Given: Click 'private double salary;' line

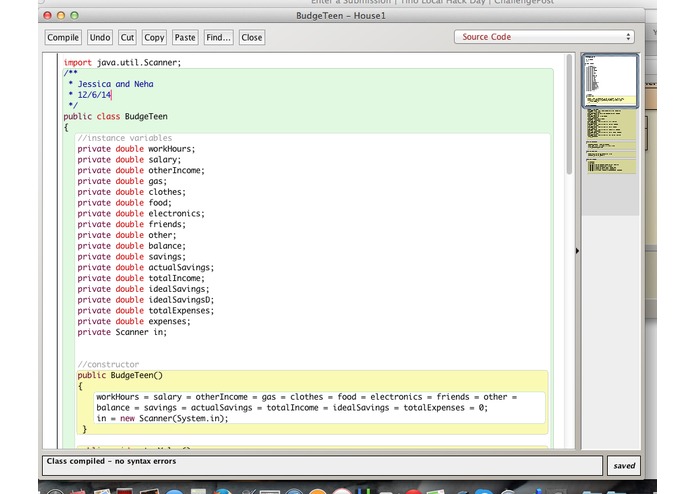Looking at the screenshot, I should 129,159.
